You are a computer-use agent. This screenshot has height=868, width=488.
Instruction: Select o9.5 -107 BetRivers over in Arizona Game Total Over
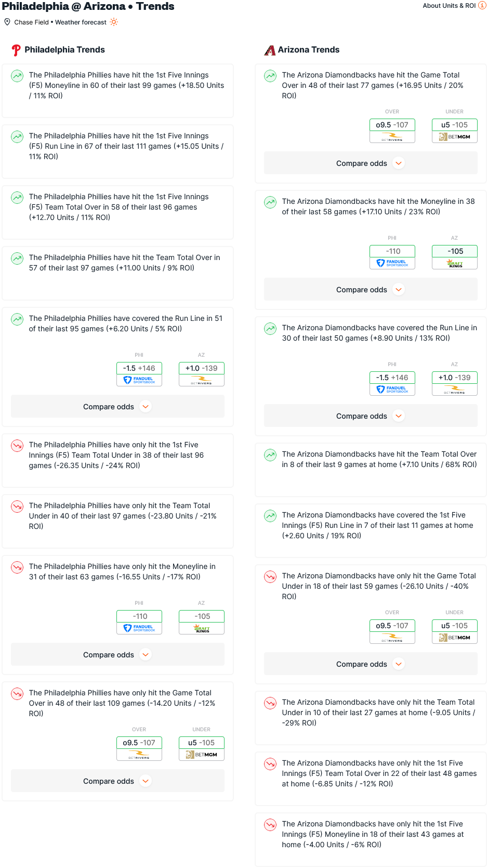[392, 131]
